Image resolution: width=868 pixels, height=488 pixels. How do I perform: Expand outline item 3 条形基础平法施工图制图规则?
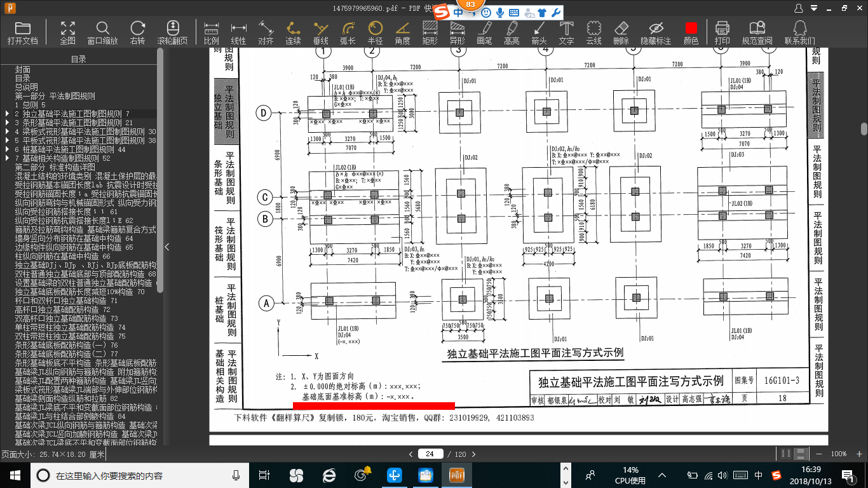(x=7, y=123)
